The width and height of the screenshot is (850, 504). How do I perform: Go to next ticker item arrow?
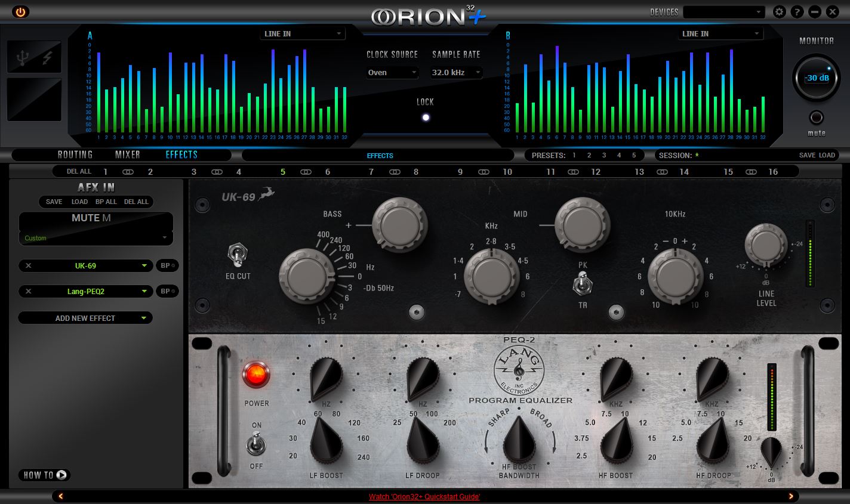click(x=791, y=496)
